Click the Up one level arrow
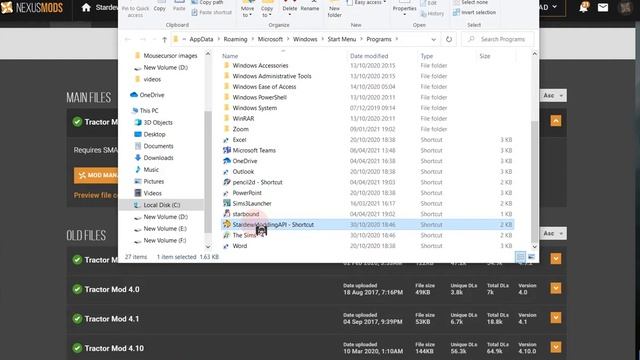Viewport: 640px width, 360px height. [x=164, y=39]
